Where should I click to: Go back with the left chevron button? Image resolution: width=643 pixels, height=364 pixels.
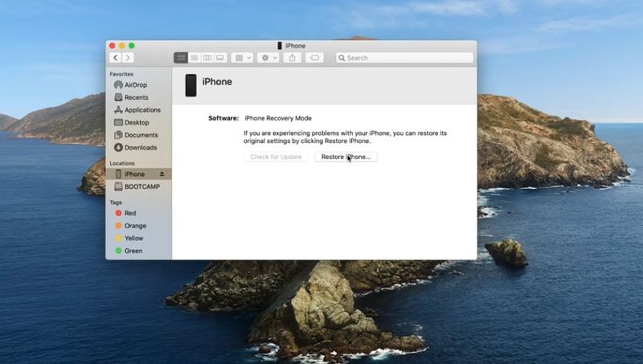(116, 58)
